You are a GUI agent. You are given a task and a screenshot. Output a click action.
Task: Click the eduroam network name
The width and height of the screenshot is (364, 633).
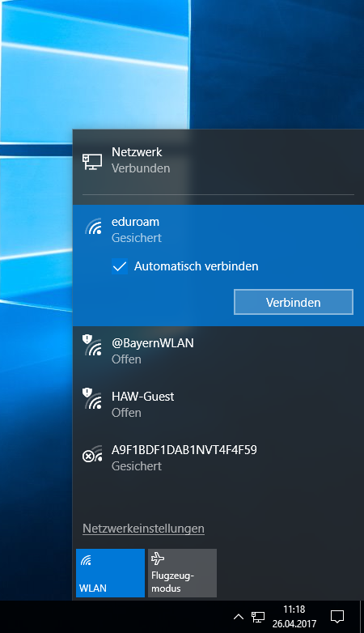[x=135, y=222]
